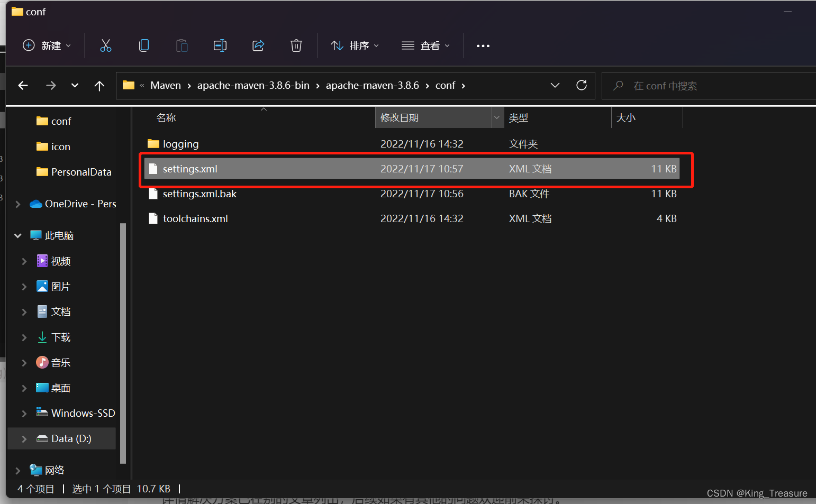Select icon folder in sidebar
Image resolution: width=816 pixels, height=504 pixels.
[x=61, y=146]
